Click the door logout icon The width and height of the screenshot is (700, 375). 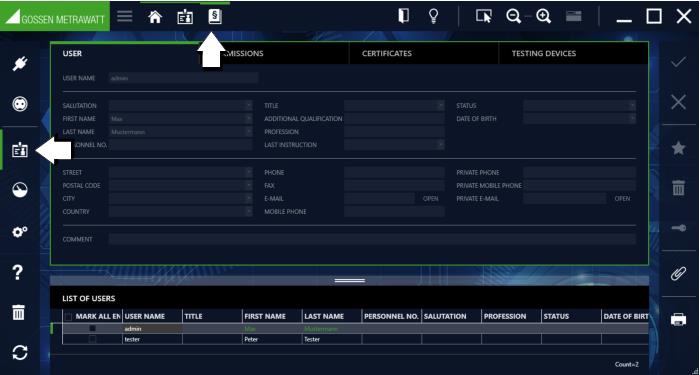click(x=403, y=16)
